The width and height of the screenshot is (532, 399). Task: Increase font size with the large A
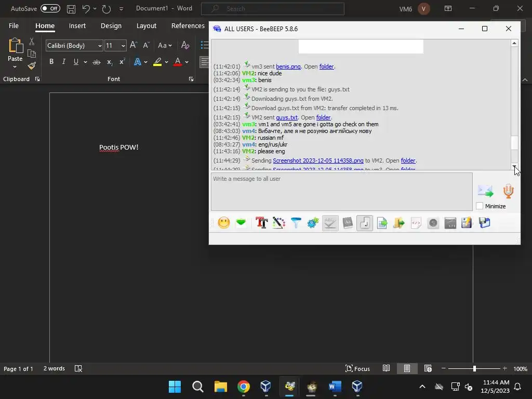point(134,45)
